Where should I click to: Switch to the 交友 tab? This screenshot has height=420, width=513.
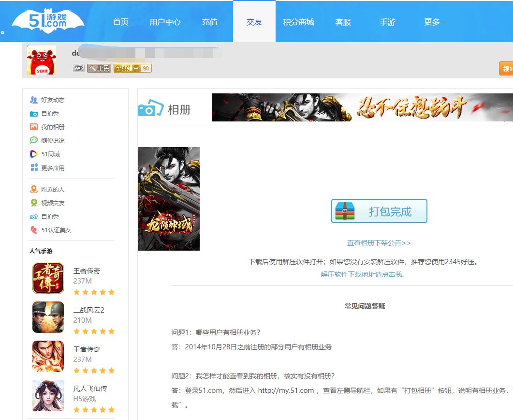tap(254, 22)
